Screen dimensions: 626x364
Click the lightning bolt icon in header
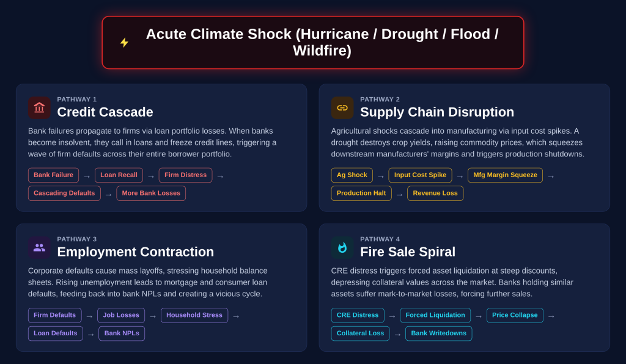point(124,43)
